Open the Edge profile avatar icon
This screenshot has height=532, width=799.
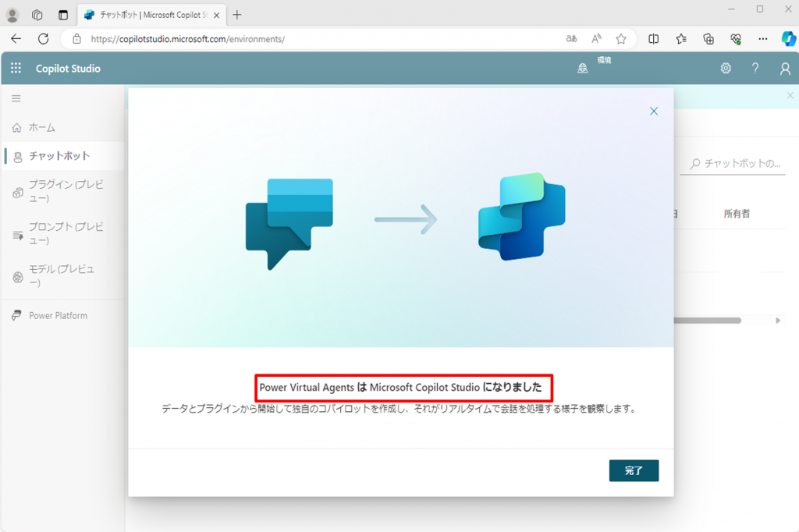click(12, 15)
